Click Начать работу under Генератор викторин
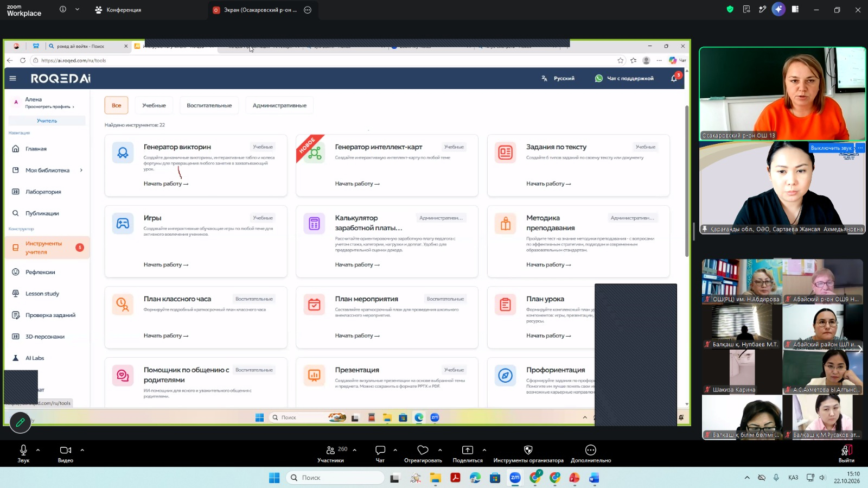 point(166,183)
